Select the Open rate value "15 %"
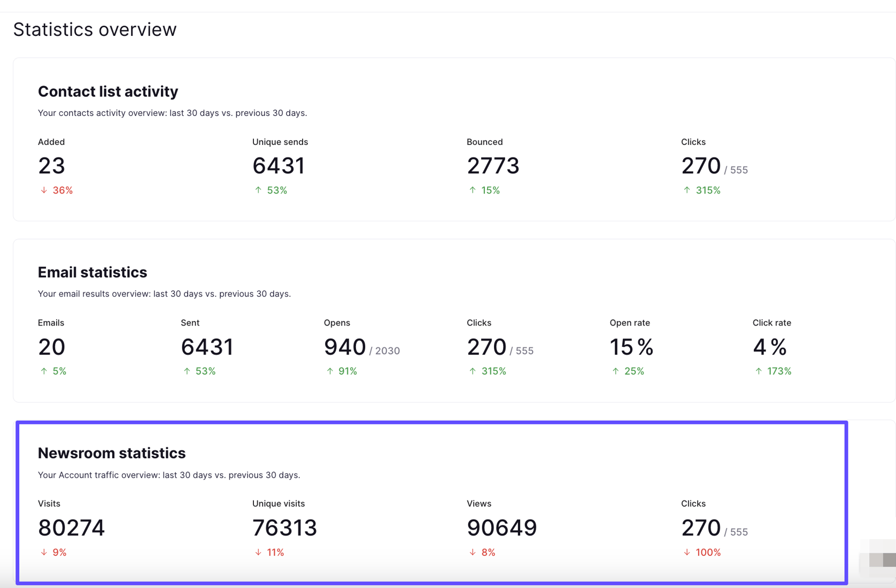The height and width of the screenshot is (588, 896). (631, 347)
